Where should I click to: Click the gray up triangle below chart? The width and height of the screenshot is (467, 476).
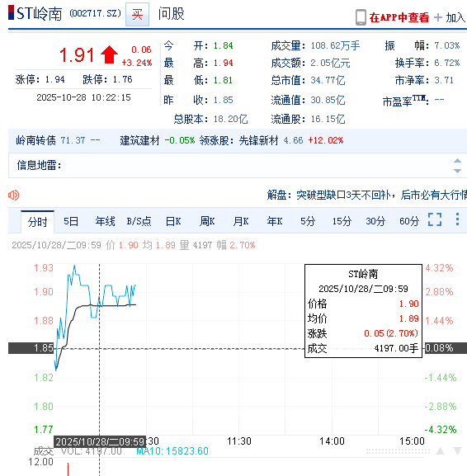coord(440,450)
